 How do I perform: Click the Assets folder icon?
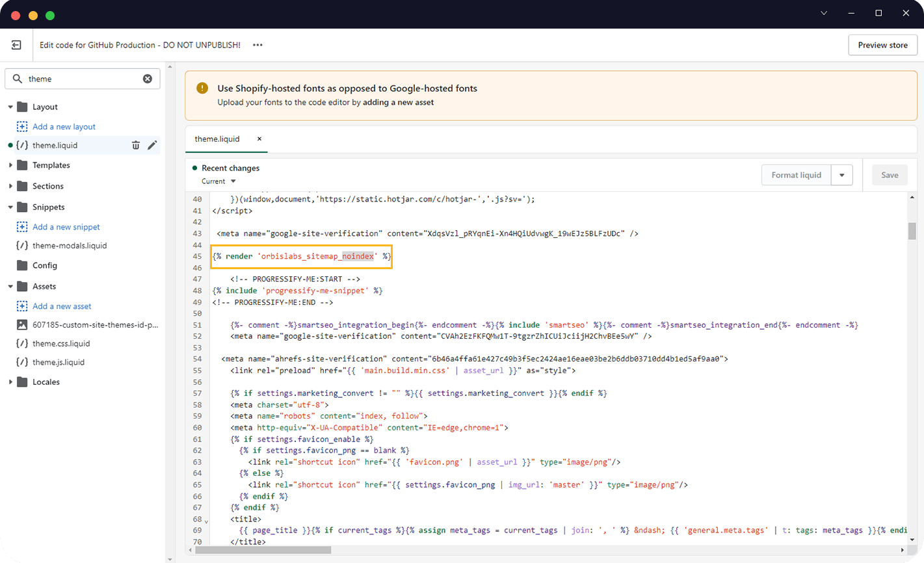tap(22, 286)
